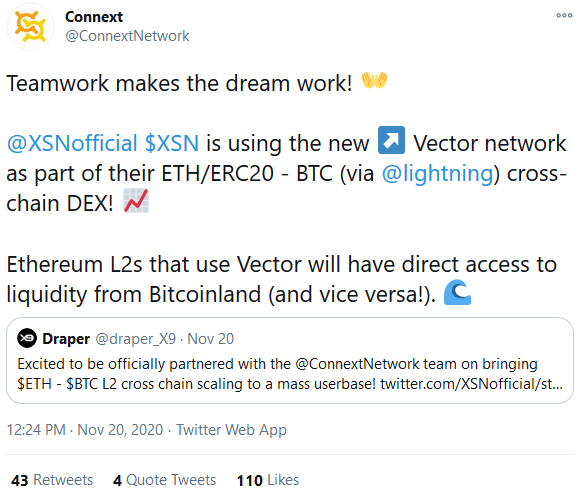Image resolution: width=582 pixels, height=502 pixels.
Task: Click the chart increasing emoji
Action: point(136,201)
